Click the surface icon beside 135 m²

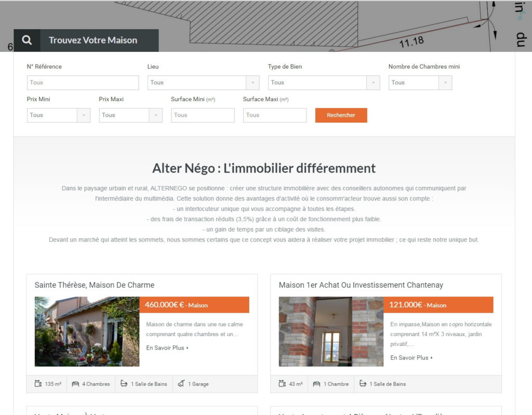click(x=38, y=384)
